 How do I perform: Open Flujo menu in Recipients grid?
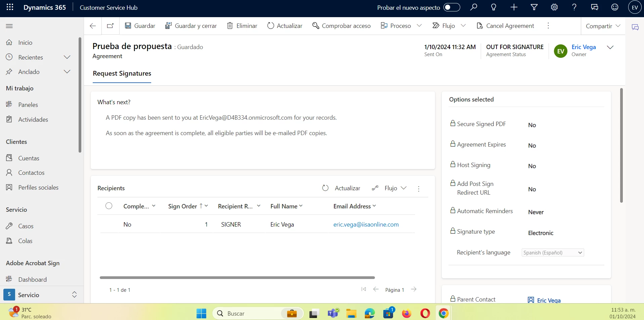point(389,188)
